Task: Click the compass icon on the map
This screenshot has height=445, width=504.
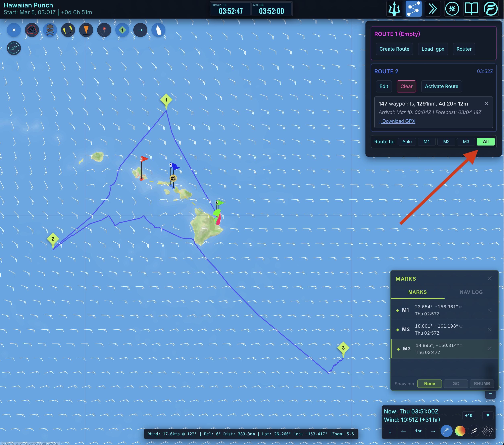Action: (x=14, y=48)
